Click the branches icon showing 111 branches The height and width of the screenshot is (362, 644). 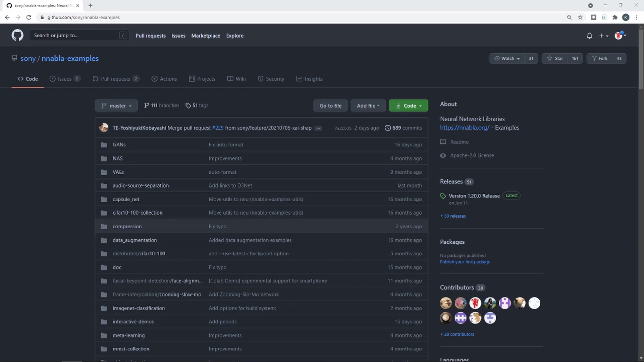tap(147, 106)
